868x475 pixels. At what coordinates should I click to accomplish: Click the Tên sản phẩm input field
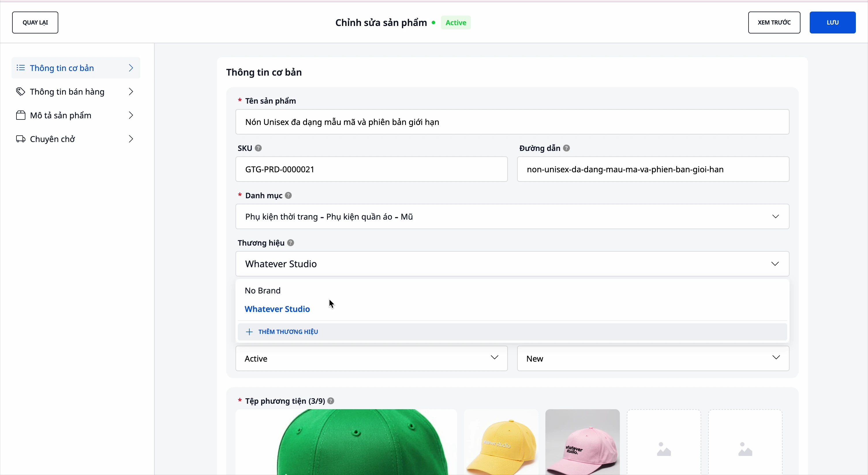[x=512, y=122]
